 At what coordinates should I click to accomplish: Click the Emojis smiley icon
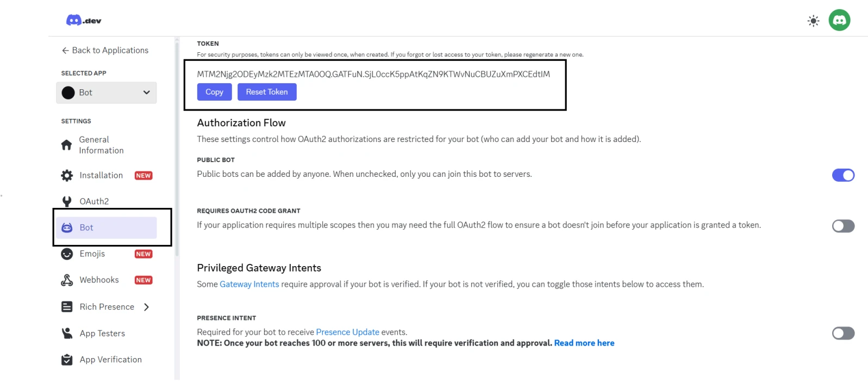(67, 254)
